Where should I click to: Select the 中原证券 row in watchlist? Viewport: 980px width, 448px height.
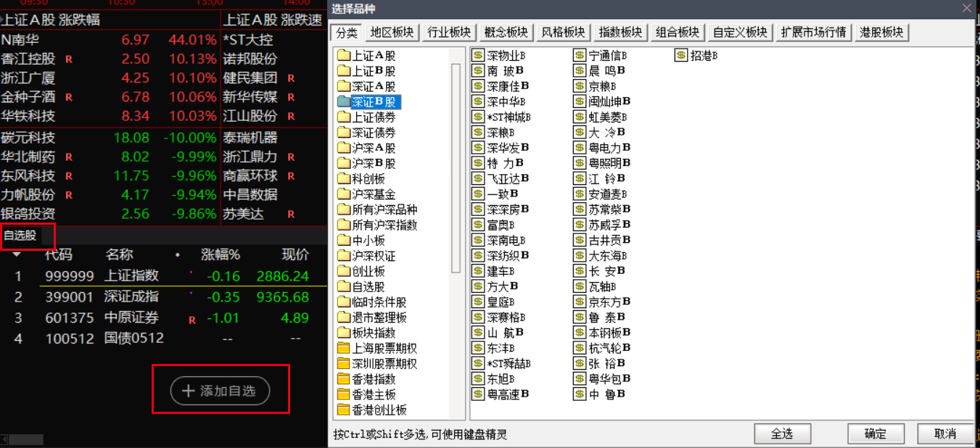163,318
